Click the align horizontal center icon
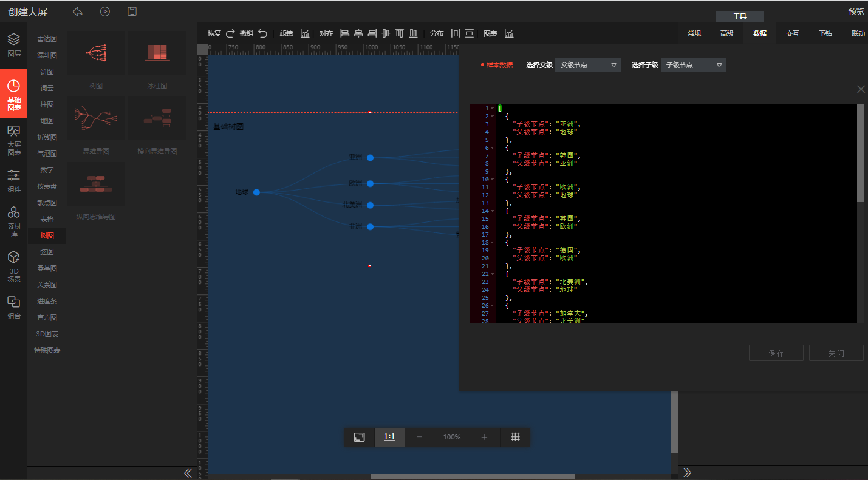The width and height of the screenshot is (868, 480). 358,33
